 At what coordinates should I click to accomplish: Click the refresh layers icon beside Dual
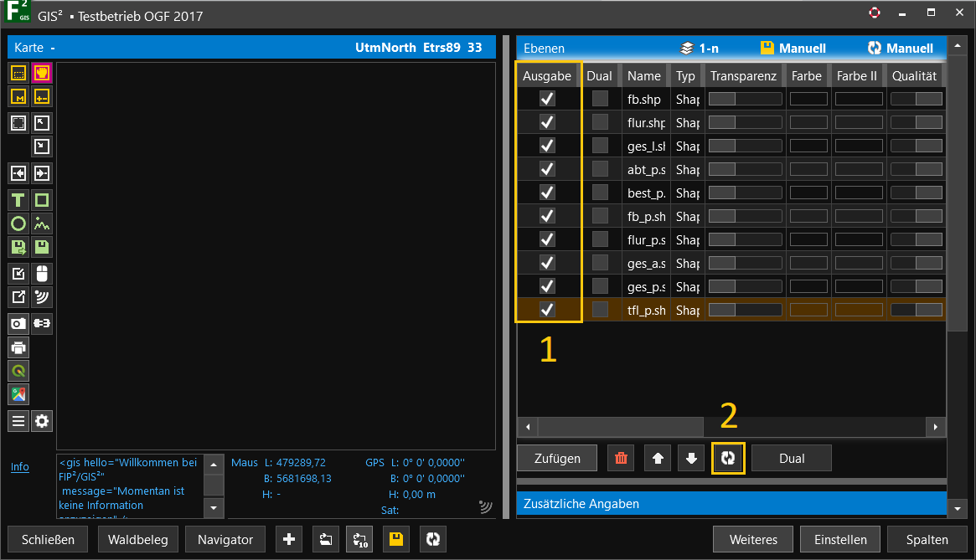[x=728, y=458]
